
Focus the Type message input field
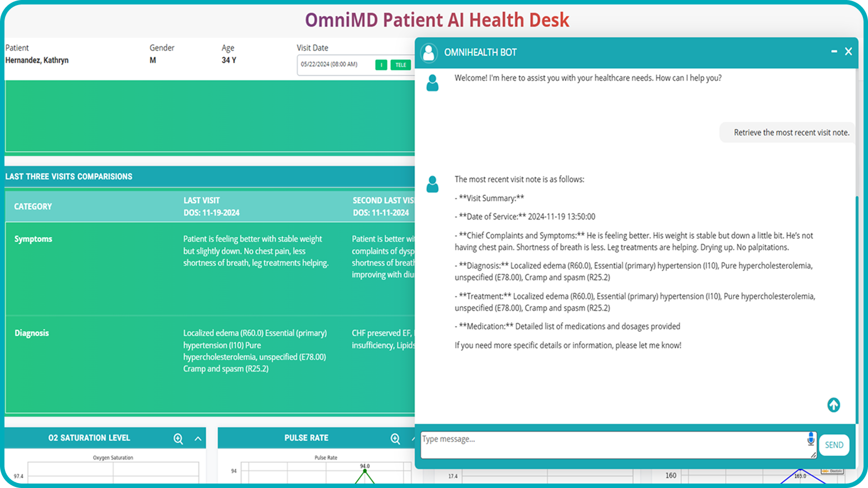(619, 445)
